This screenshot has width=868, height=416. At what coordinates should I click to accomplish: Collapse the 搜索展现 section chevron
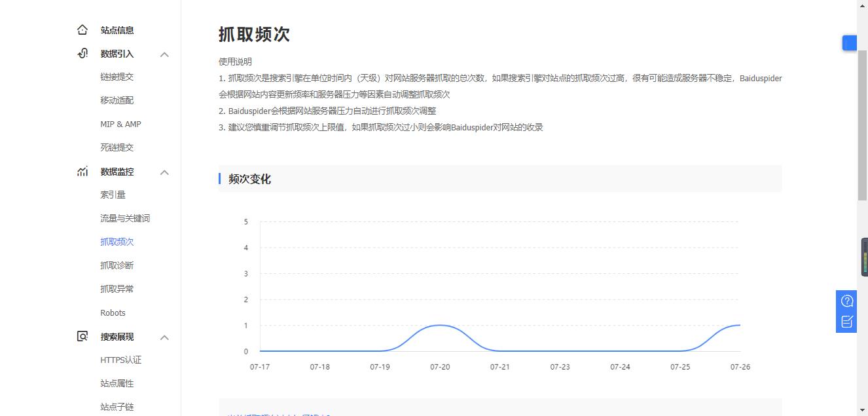click(164, 337)
